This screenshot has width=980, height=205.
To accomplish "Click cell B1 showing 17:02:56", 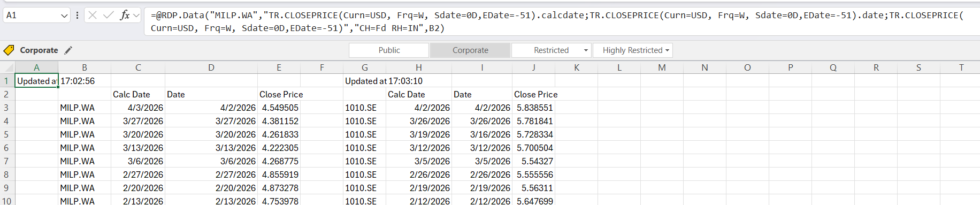I will tap(85, 81).
